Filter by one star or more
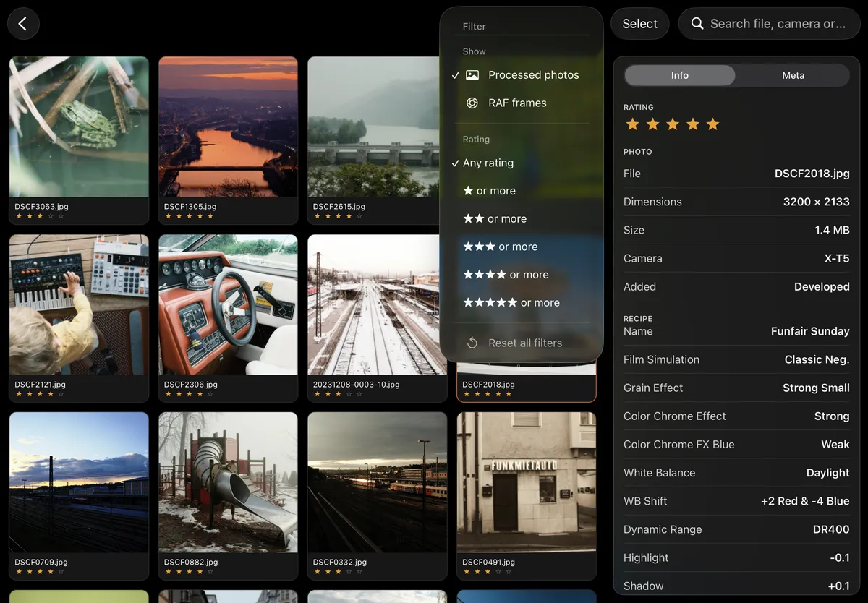This screenshot has height=603, width=868. click(522, 192)
